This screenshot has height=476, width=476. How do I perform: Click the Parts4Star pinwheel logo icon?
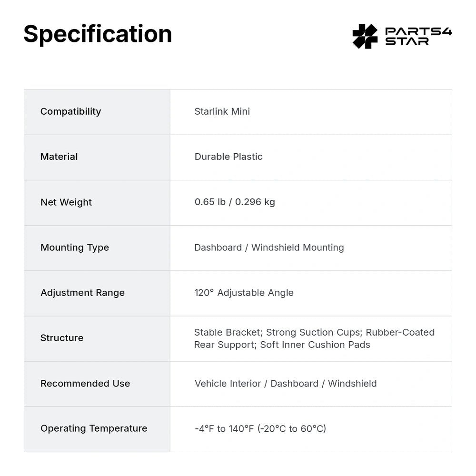click(x=365, y=36)
